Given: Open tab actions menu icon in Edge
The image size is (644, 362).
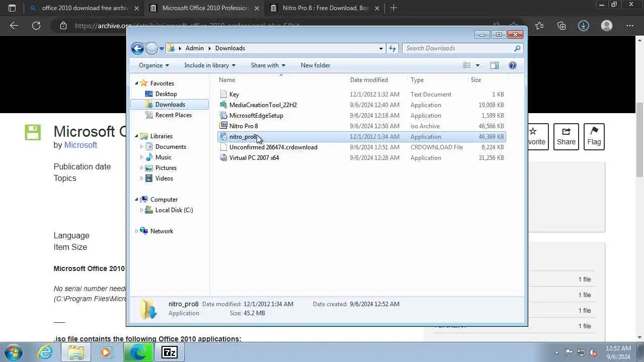Looking at the screenshot, I should point(12,8).
